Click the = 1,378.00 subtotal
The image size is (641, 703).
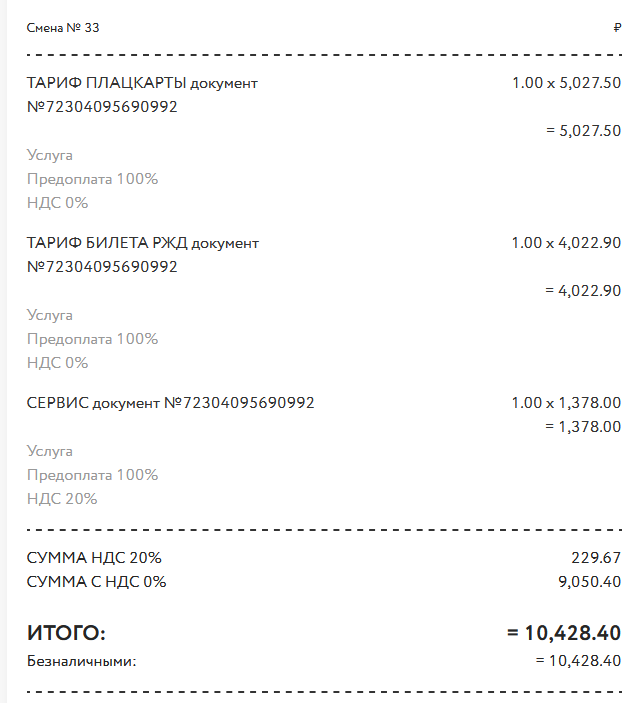583,427
